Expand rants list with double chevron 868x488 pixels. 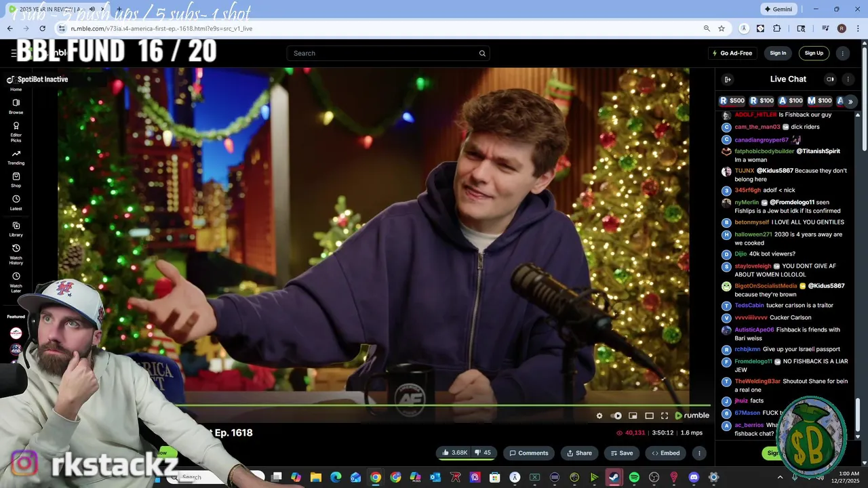[x=850, y=102]
